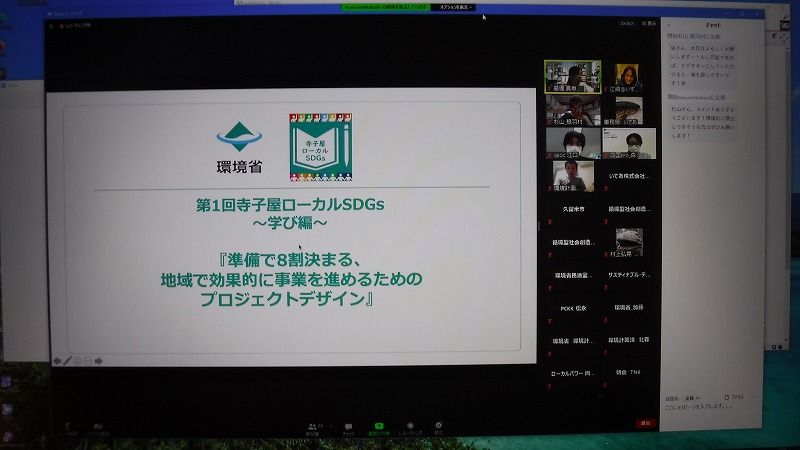The width and height of the screenshot is (800, 450).
Task: Open video options arrow beside camera
Action: click(111, 426)
